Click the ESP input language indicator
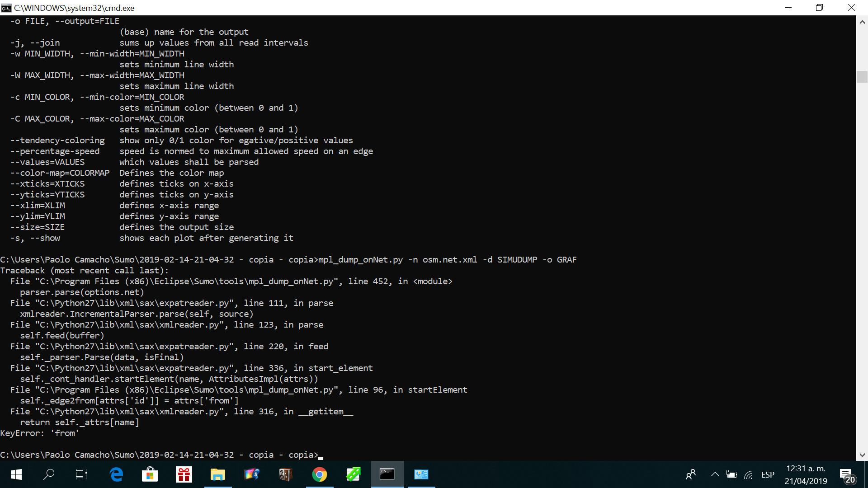This screenshot has width=868, height=488. (x=768, y=474)
